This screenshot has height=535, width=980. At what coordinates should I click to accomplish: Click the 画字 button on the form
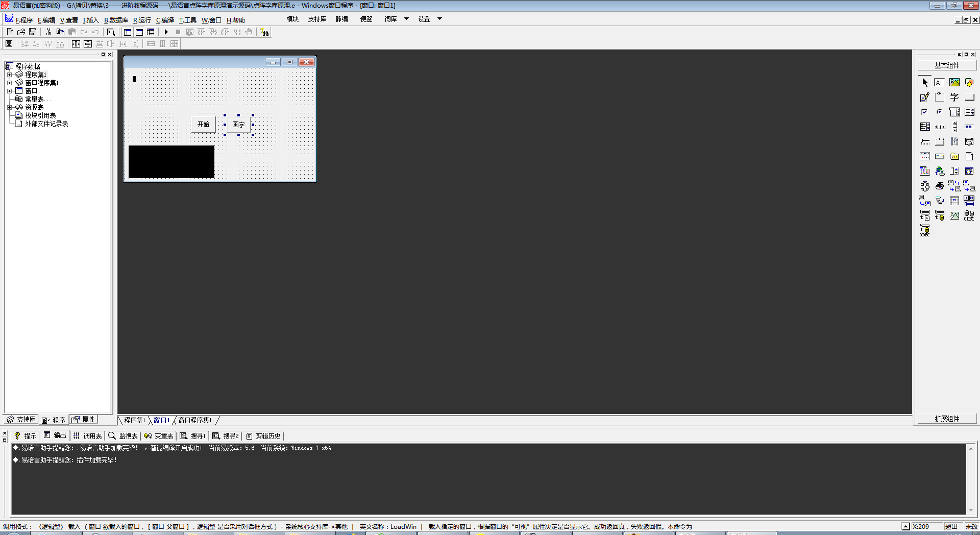[x=238, y=125]
